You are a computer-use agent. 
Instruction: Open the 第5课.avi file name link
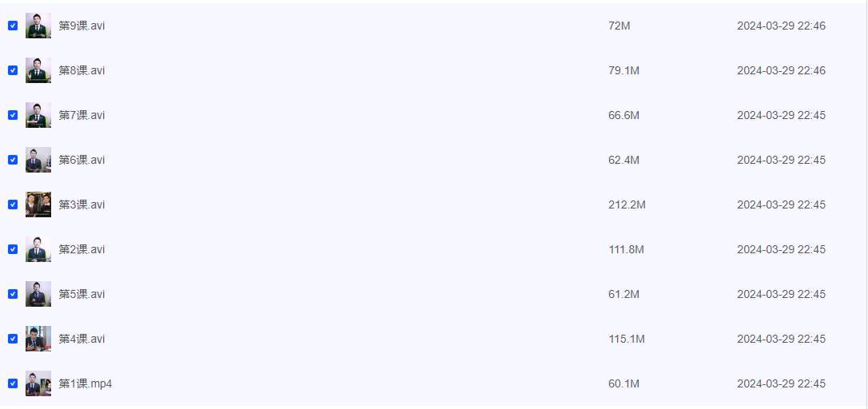[x=82, y=294]
